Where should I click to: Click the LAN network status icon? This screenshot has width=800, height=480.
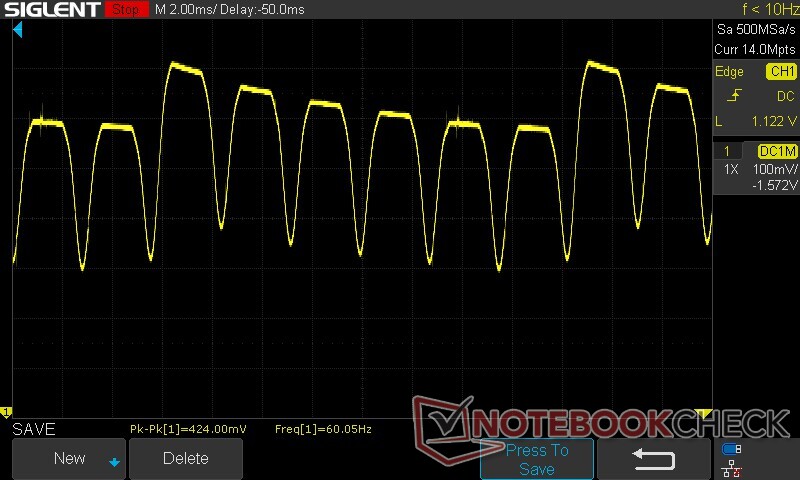(732, 469)
